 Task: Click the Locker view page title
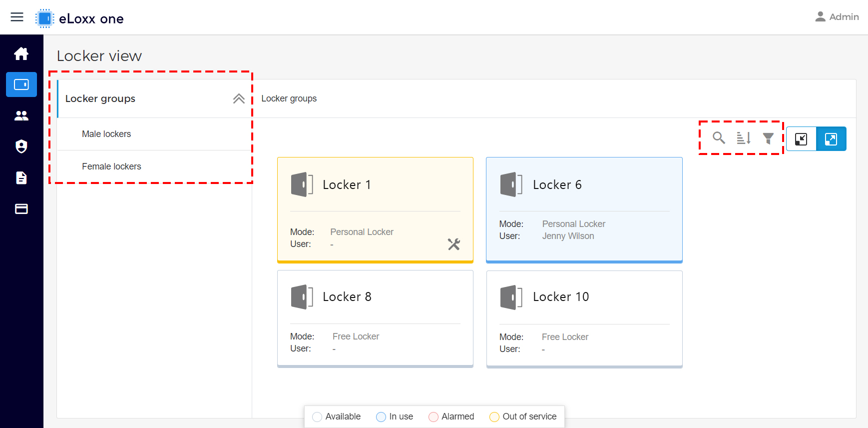(99, 56)
